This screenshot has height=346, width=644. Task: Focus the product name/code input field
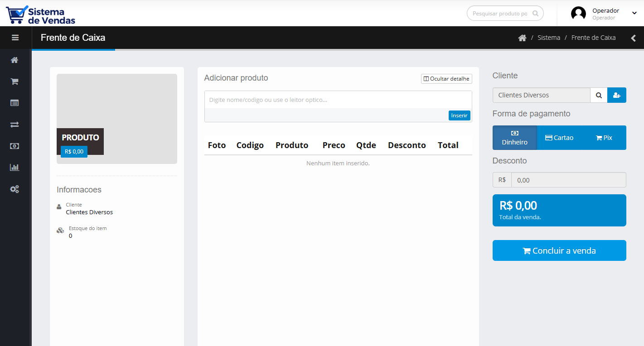[338, 100]
